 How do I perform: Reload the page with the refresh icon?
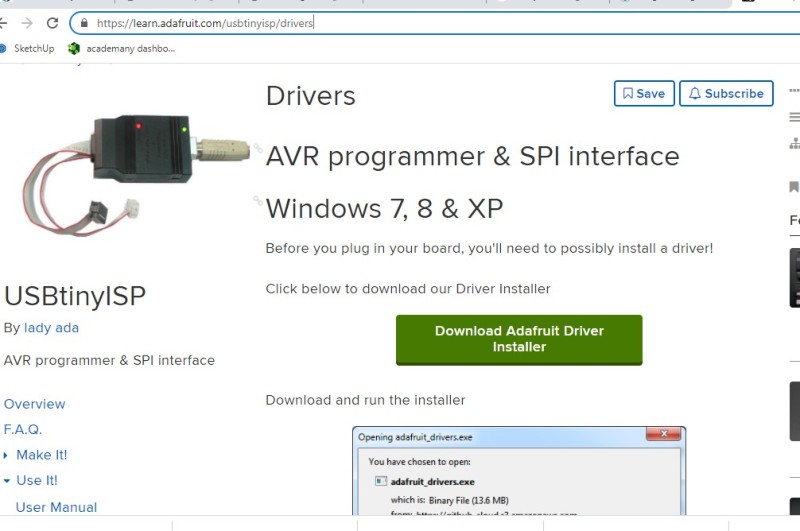coord(52,23)
